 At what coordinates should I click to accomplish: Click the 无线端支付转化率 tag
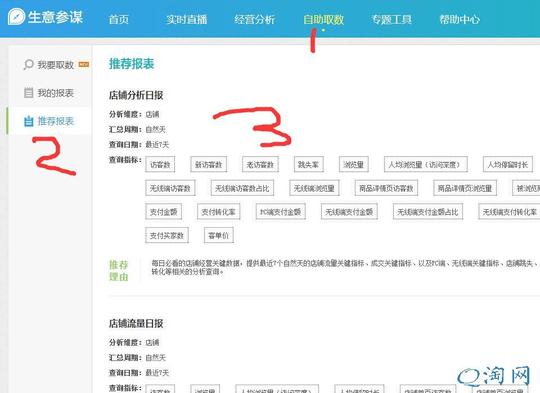pos(509,212)
